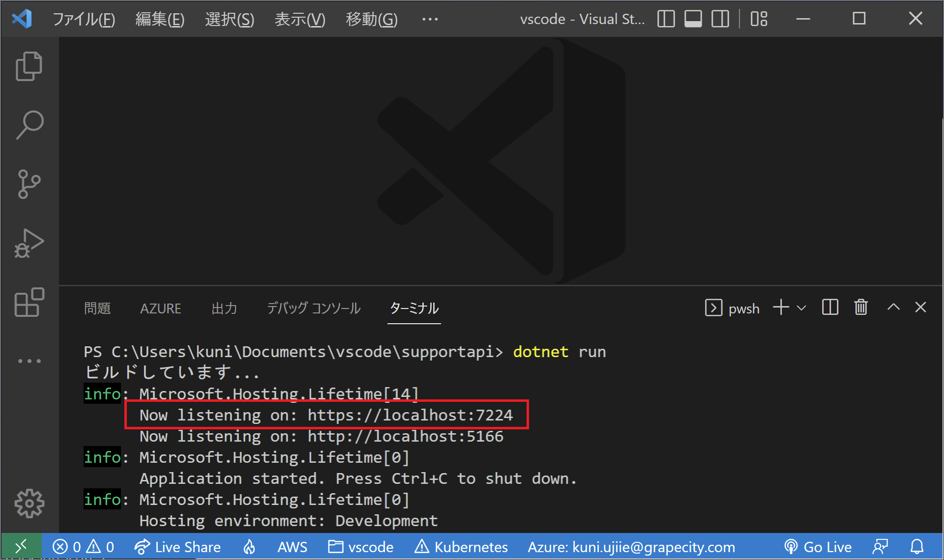Start Go Live server
The height and width of the screenshot is (560, 944).
pyautogui.click(x=818, y=547)
